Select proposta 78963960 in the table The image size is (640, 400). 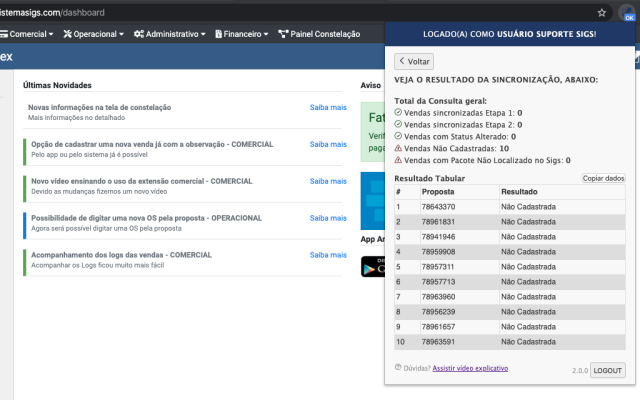pos(438,297)
